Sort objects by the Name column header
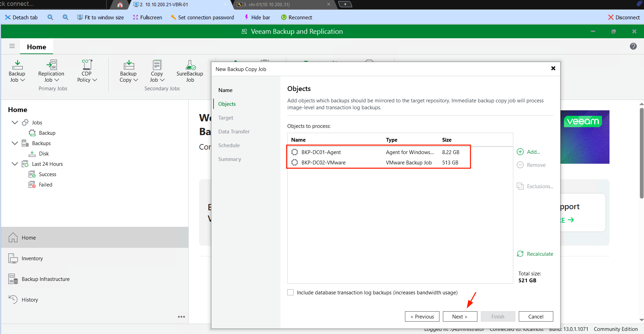The height and width of the screenshot is (334, 644). 298,140
